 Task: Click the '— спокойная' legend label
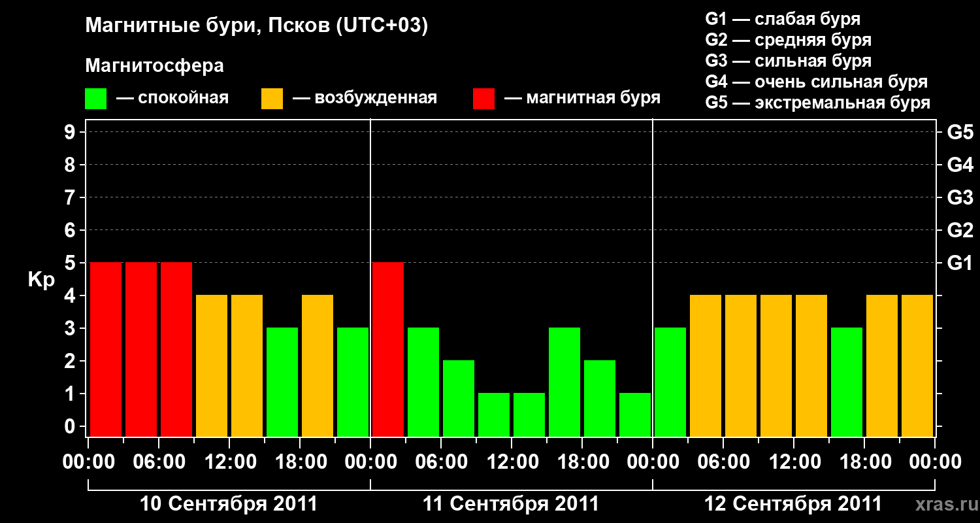point(172,99)
